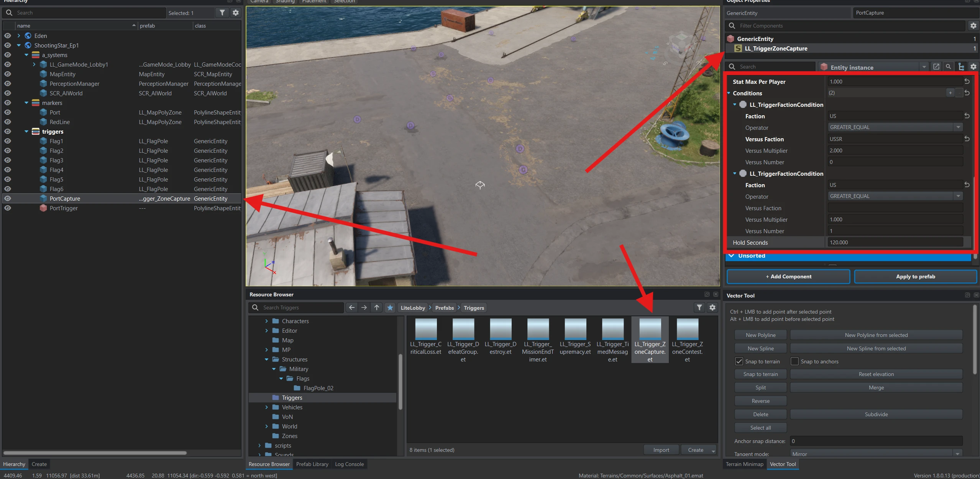Select the Vector Tool tab
The width and height of the screenshot is (980, 479).
pos(783,464)
